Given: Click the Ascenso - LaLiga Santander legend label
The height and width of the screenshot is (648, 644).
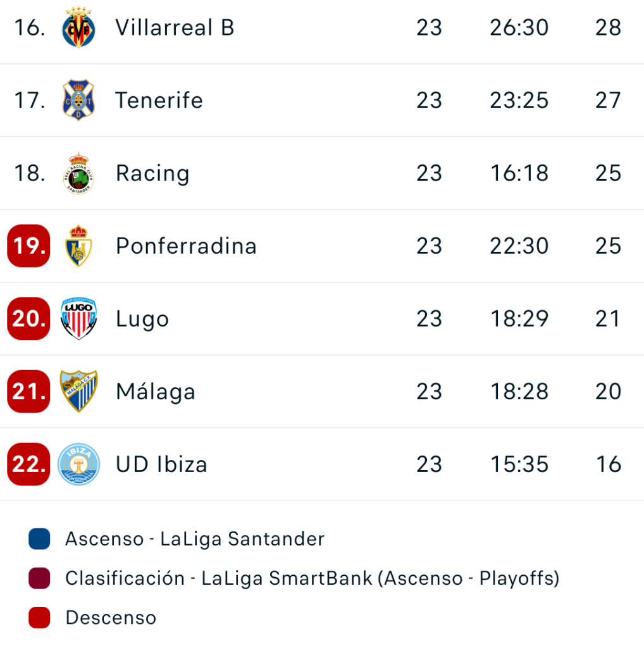Looking at the screenshot, I should click(x=195, y=539).
